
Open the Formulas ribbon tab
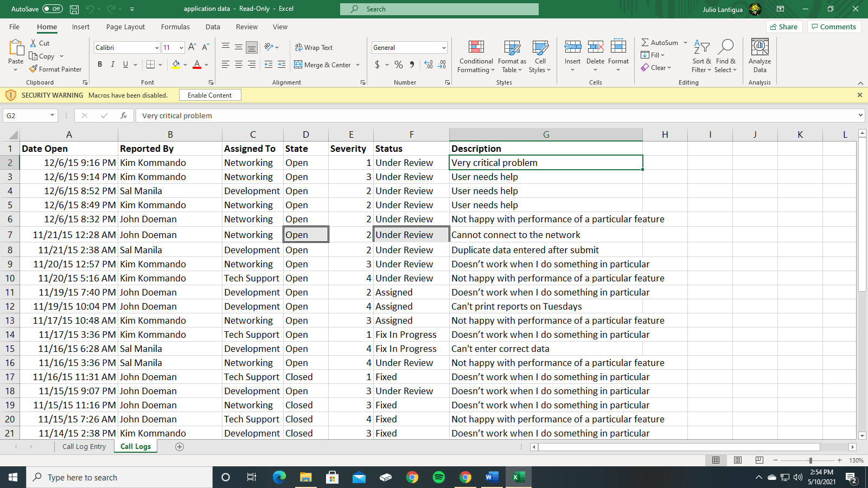point(175,27)
